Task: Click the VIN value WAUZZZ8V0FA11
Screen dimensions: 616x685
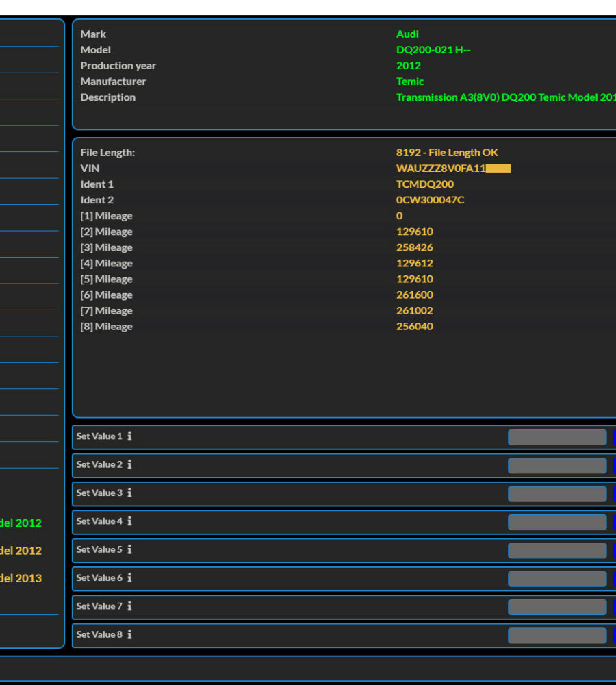Action: point(441,169)
